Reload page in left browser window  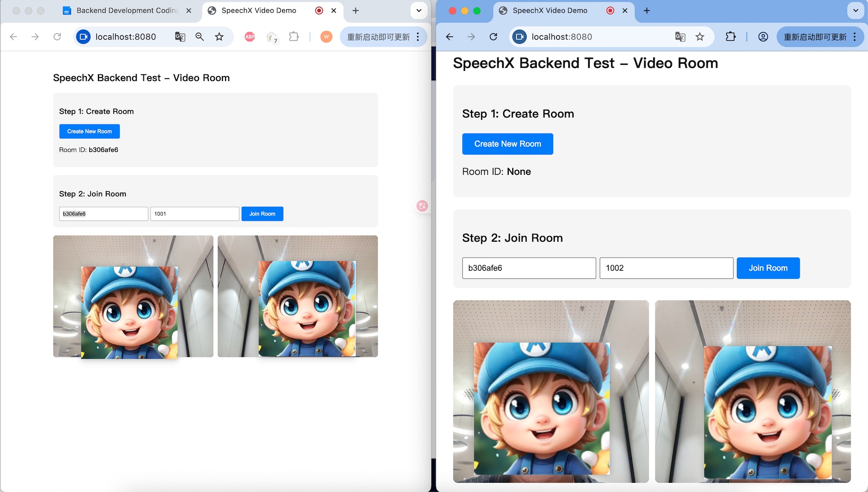(57, 37)
